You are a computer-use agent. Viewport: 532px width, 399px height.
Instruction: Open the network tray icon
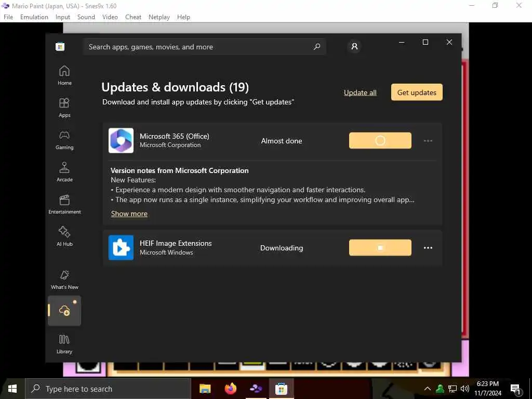[x=453, y=389]
